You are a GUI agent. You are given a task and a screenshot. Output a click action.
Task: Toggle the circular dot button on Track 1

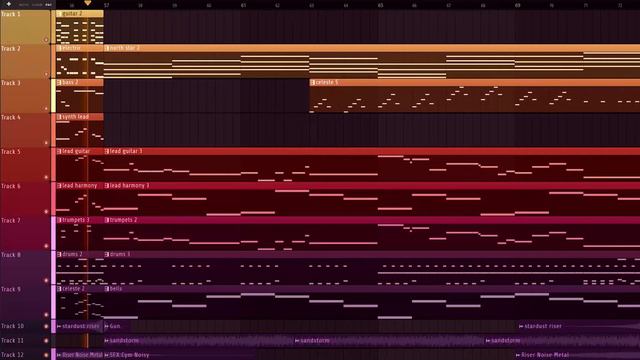click(x=46, y=40)
